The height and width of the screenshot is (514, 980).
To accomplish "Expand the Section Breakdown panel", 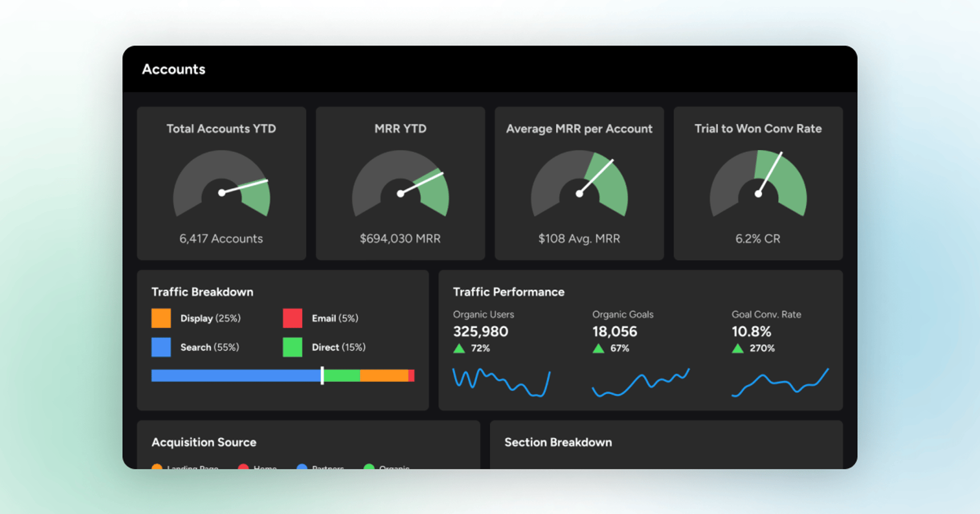I will [x=558, y=442].
